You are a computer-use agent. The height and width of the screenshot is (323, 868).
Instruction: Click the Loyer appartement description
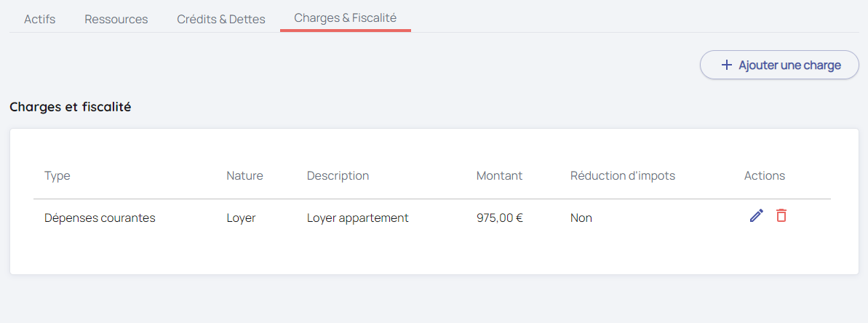[358, 218]
